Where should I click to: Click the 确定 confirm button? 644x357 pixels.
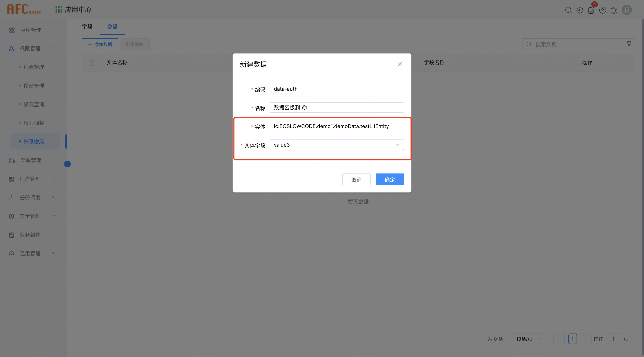389,179
